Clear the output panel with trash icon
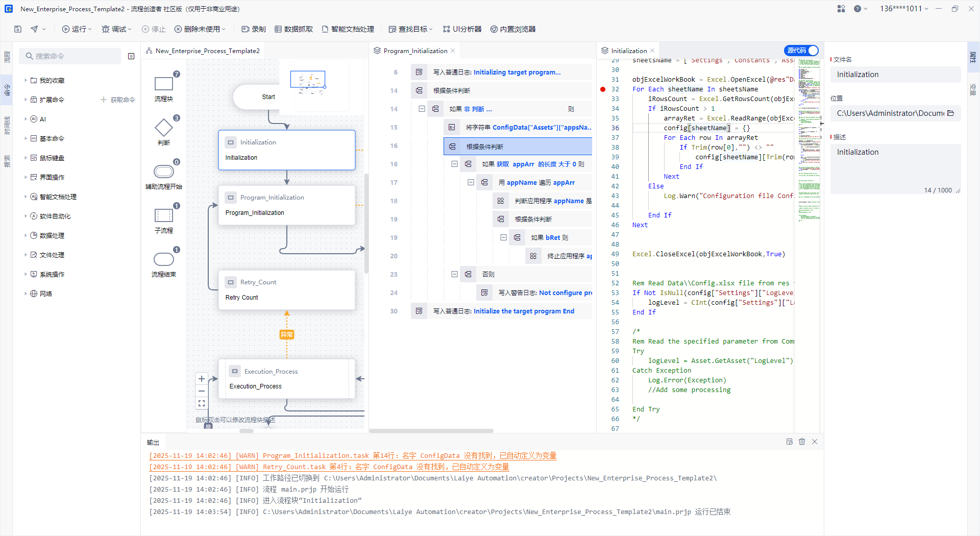Image resolution: width=980 pixels, height=536 pixels. [x=802, y=442]
